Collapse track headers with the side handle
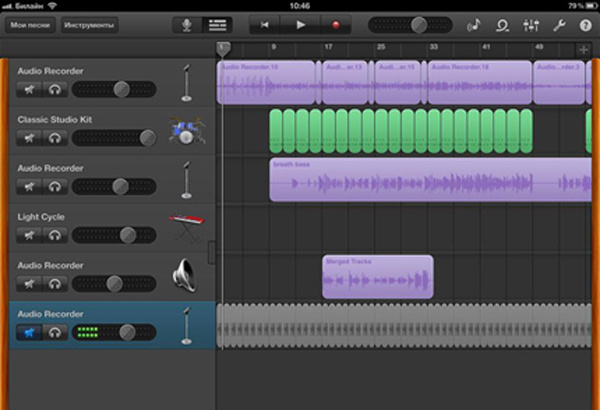The image size is (600, 410). click(x=212, y=253)
